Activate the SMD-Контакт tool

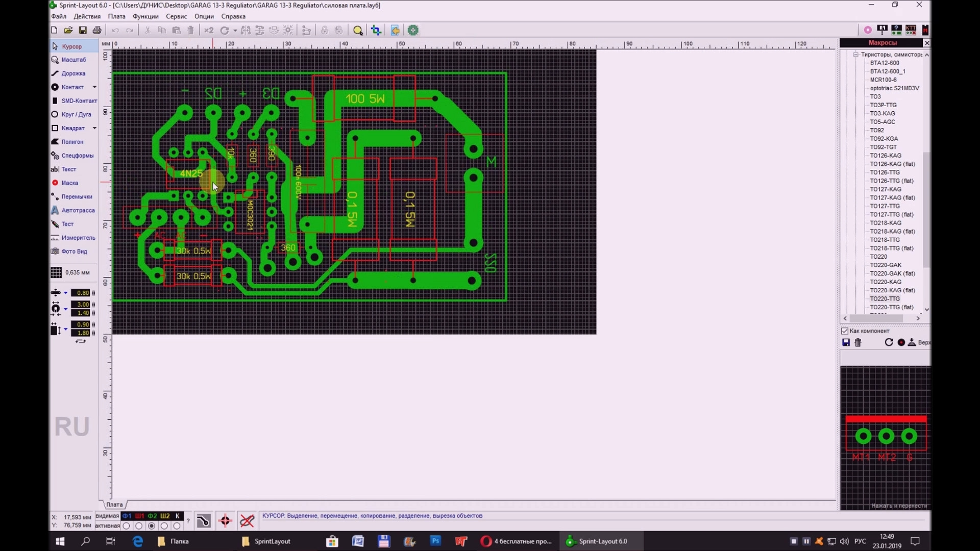pos(74,101)
